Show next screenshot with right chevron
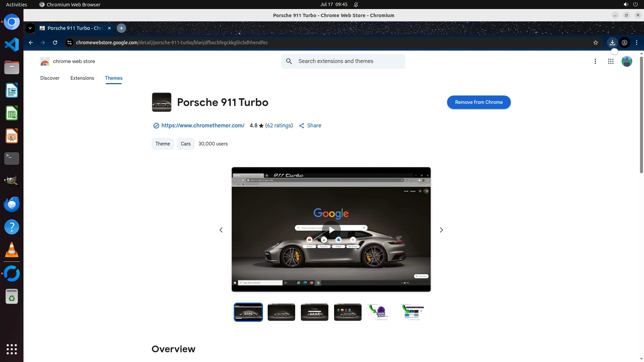Screen dimensions: 644x362 (441, 230)
